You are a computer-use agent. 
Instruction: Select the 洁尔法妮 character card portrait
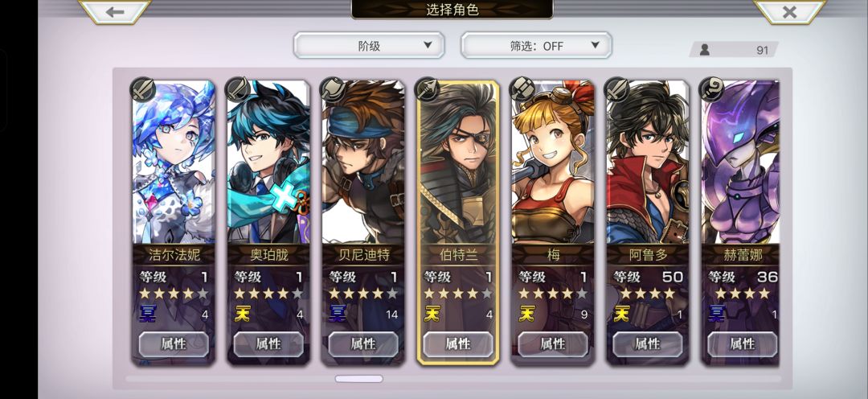(x=174, y=162)
